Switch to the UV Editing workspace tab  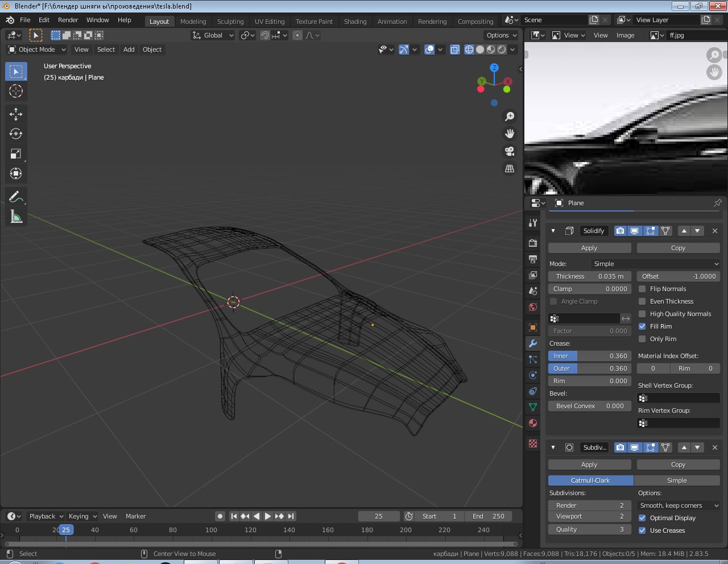pyautogui.click(x=270, y=22)
